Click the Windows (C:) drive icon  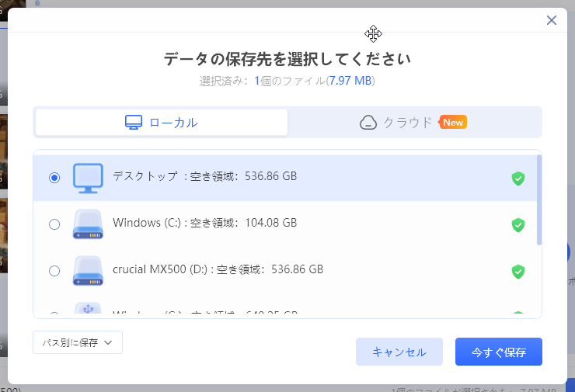(88, 224)
